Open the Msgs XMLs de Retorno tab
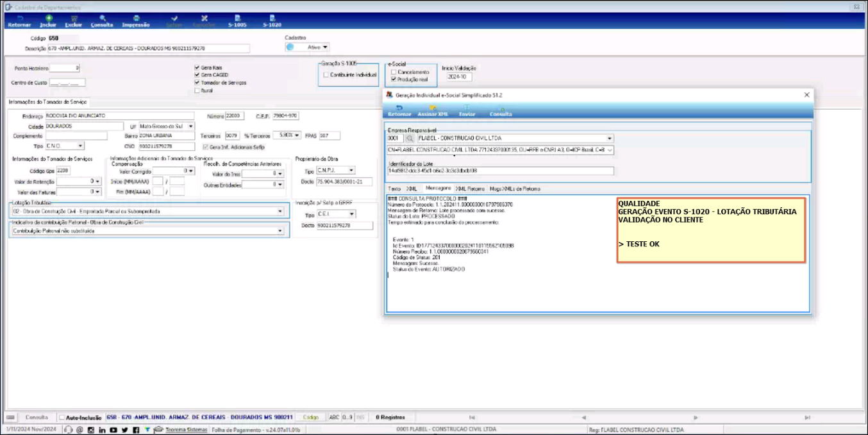This screenshot has width=868, height=435. tap(515, 189)
